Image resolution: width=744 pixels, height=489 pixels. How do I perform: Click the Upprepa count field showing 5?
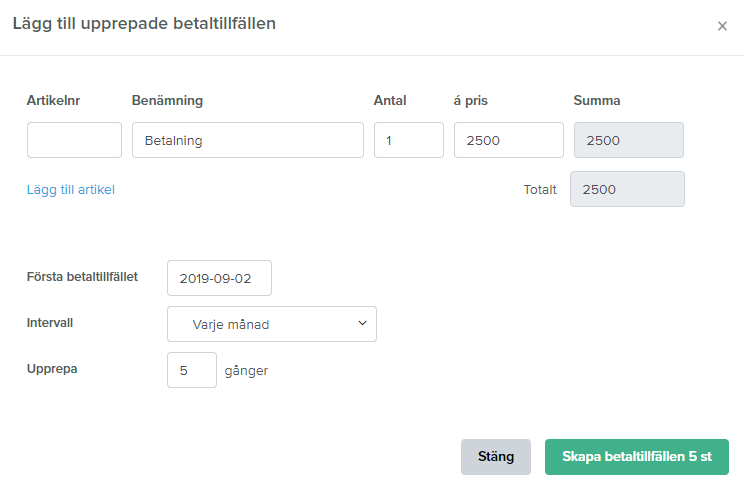[192, 370]
